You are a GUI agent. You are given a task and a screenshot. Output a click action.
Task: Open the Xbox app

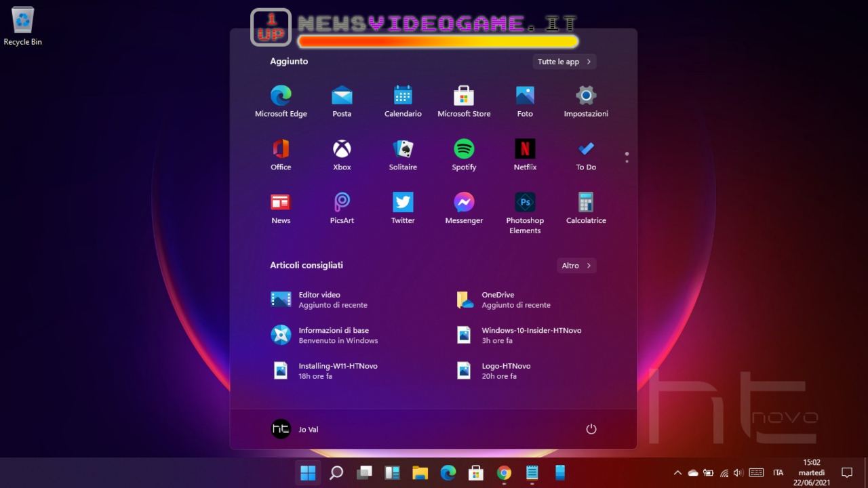342,155
